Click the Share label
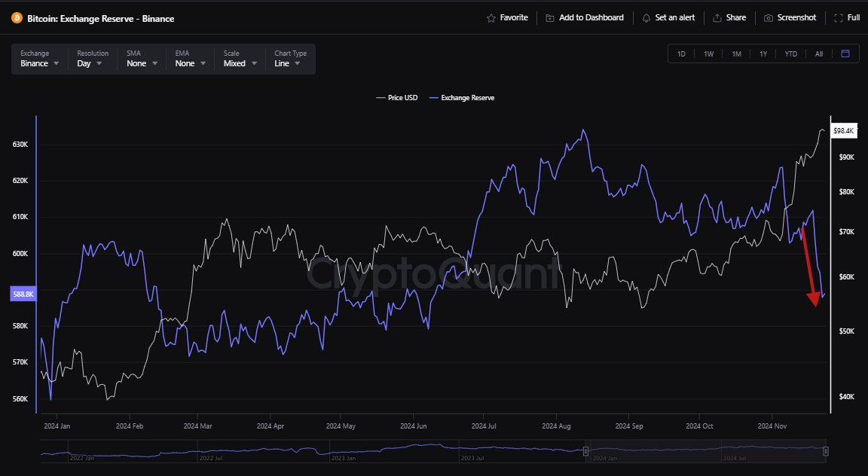The width and height of the screenshot is (868, 476). pyautogui.click(x=735, y=18)
